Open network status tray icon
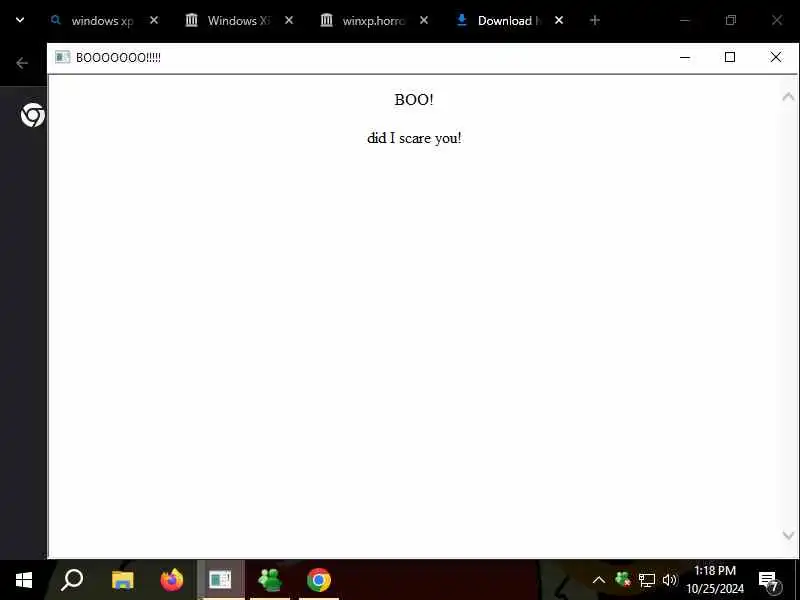 [x=646, y=580]
